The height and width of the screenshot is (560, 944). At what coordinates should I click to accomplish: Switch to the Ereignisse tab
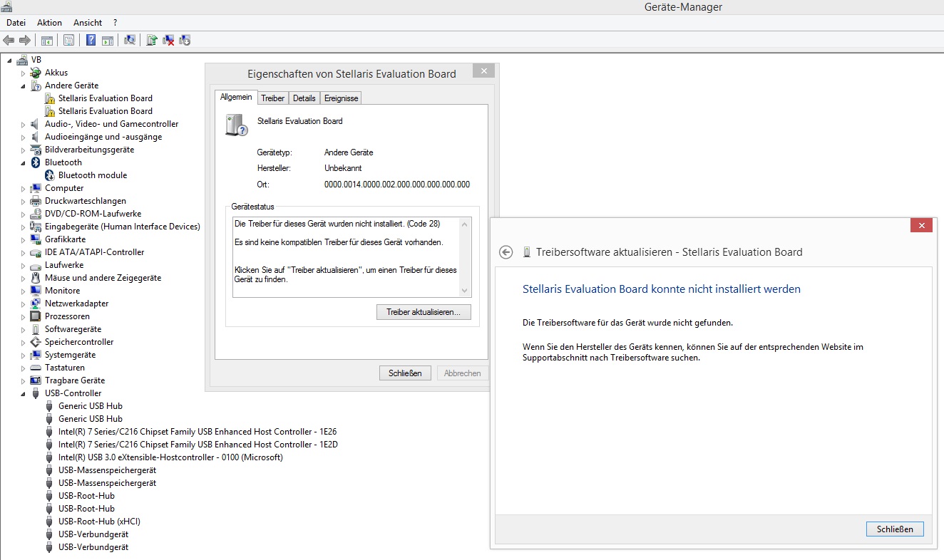click(342, 98)
